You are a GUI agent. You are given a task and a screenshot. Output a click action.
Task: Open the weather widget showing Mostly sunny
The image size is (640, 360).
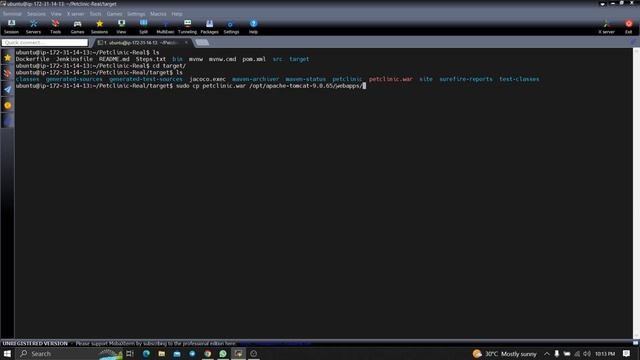coord(504,353)
